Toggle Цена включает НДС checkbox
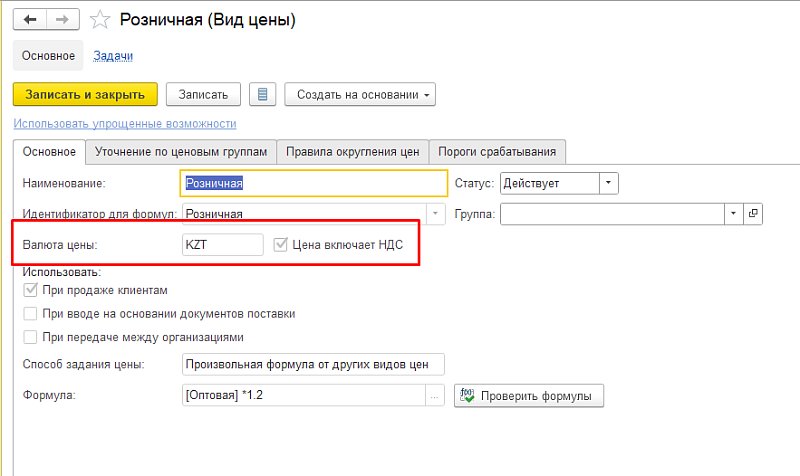The height and width of the screenshot is (476, 800). pos(281,244)
